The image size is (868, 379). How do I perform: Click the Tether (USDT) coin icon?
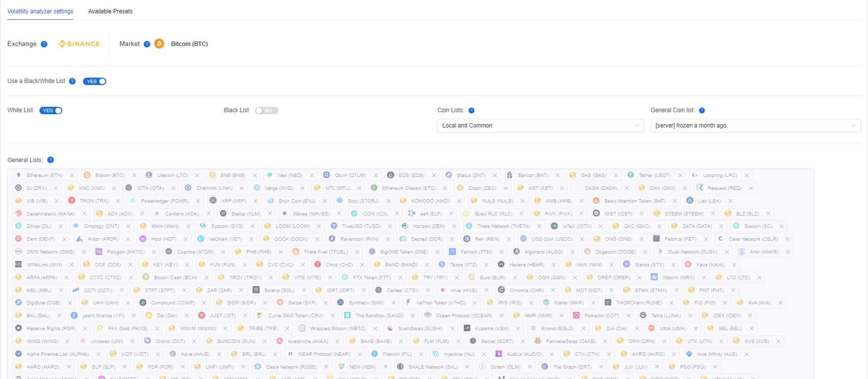click(631, 175)
